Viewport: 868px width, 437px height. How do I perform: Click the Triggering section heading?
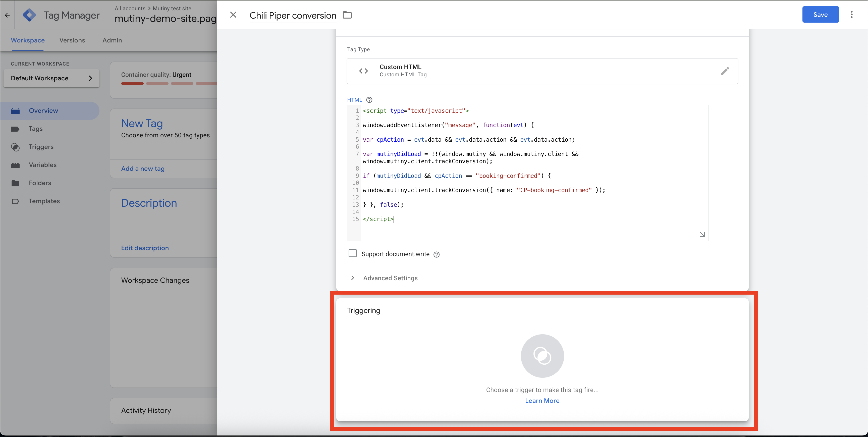point(364,310)
